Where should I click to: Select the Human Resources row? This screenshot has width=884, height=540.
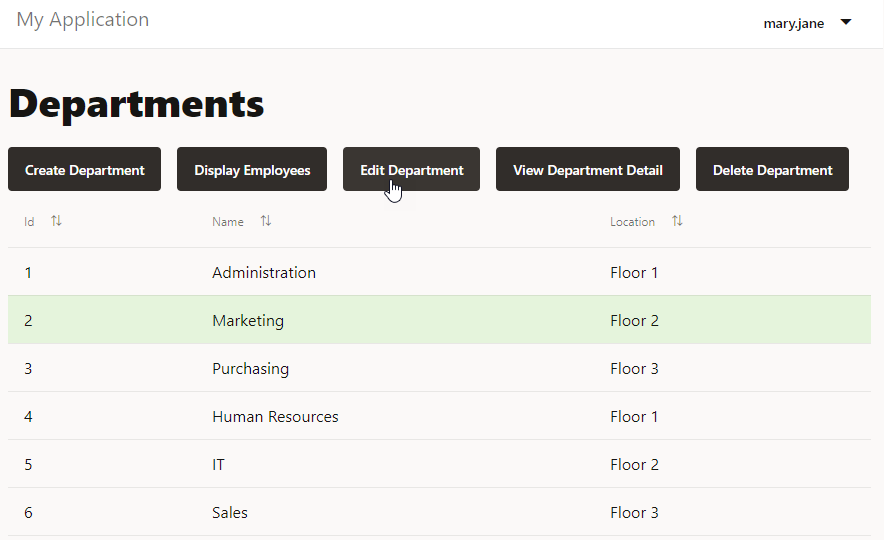(x=439, y=416)
